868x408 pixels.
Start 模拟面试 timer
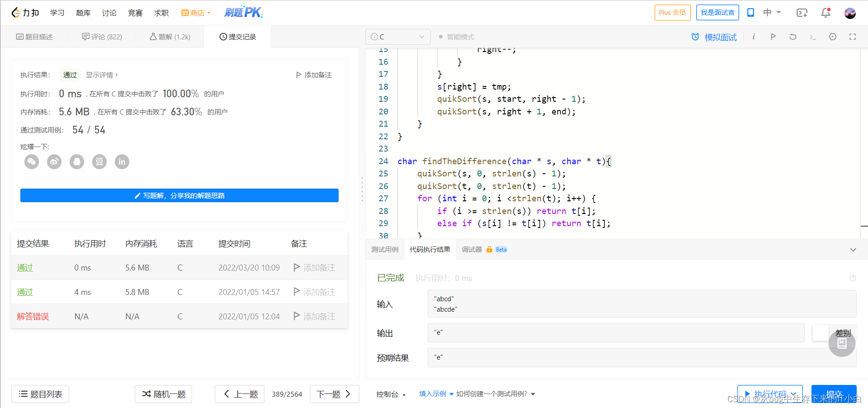tap(714, 37)
